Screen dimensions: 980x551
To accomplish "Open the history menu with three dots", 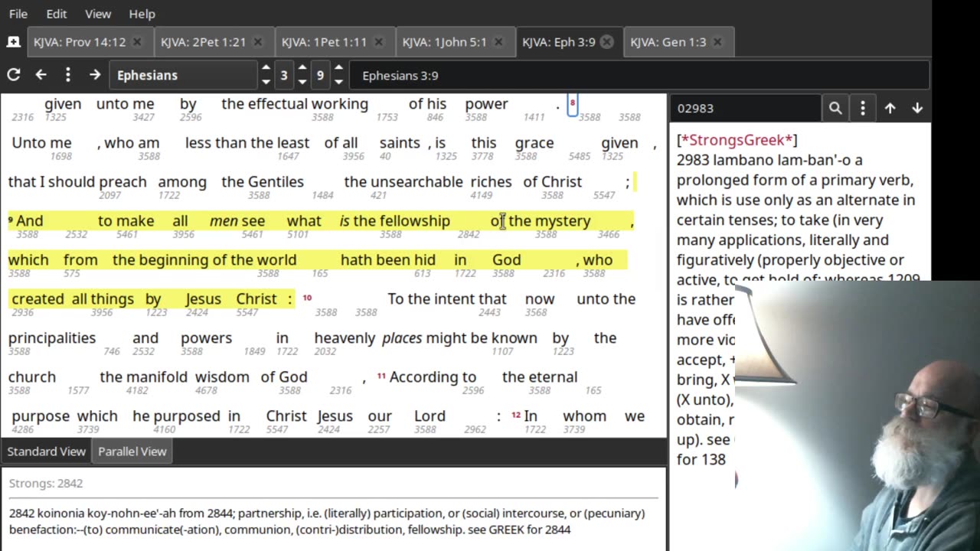I will [x=67, y=75].
